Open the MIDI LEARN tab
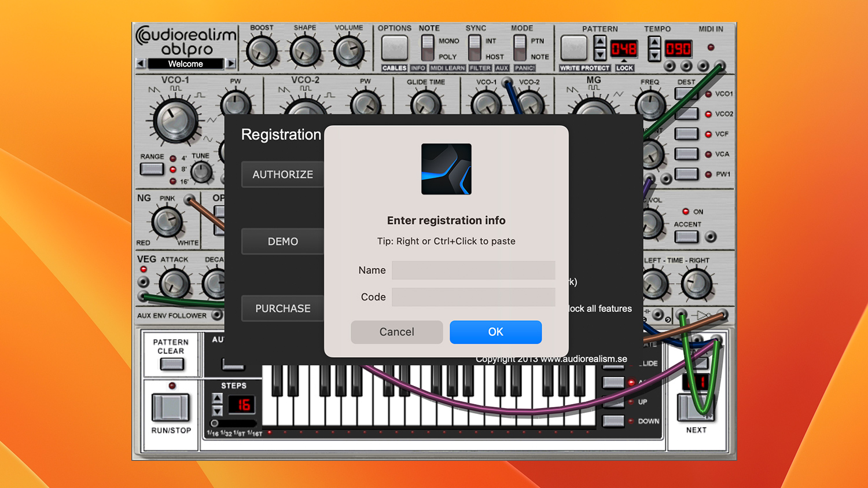Image resolution: width=868 pixels, height=488 pixels. tap(447, 68)
